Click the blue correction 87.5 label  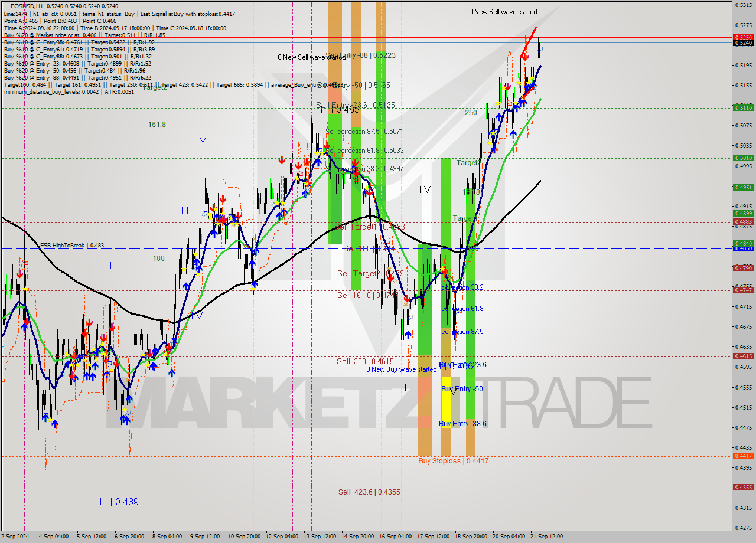coord(462,332)
